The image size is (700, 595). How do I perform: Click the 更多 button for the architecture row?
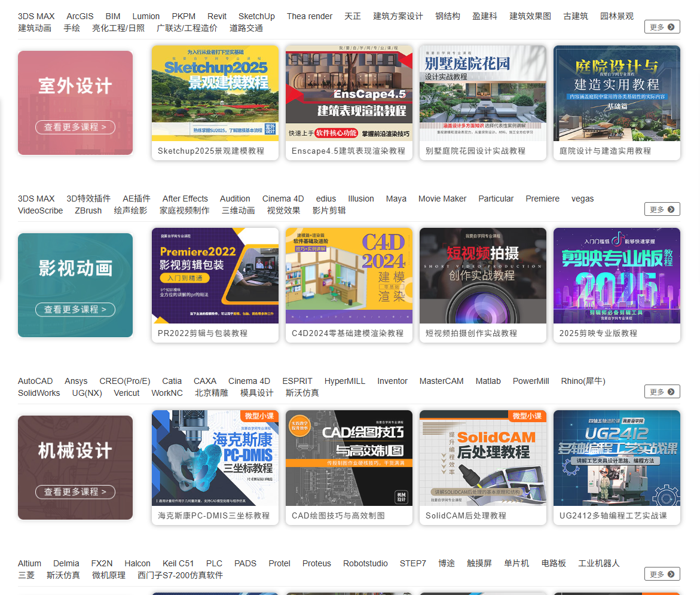click(662, 26)
